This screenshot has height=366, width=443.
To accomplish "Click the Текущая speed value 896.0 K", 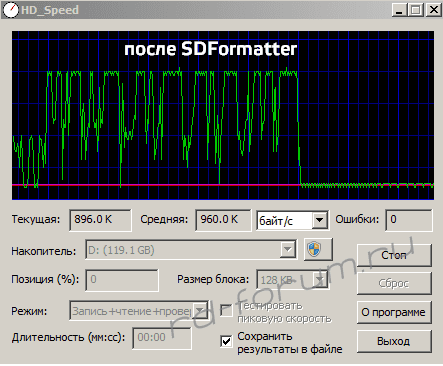I will tap(100, 220).
